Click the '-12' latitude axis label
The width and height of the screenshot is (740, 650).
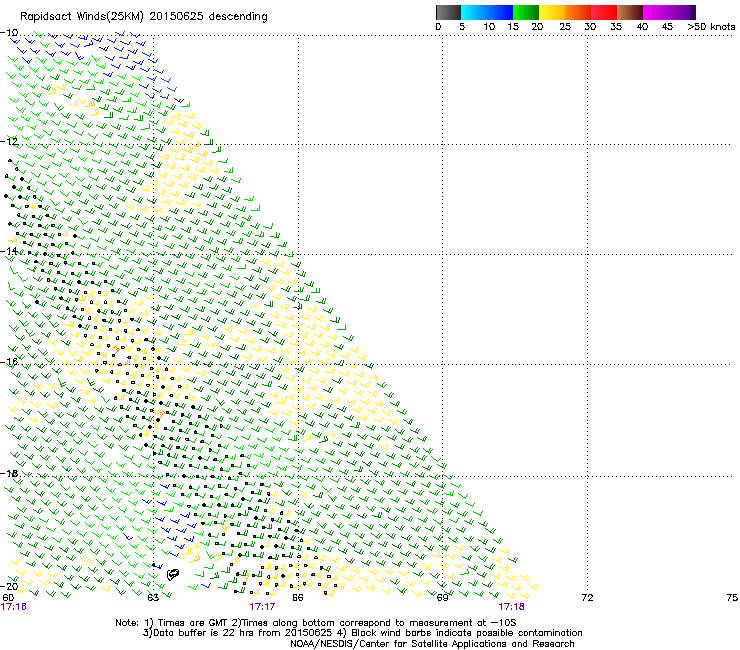(x=9, y=142)
